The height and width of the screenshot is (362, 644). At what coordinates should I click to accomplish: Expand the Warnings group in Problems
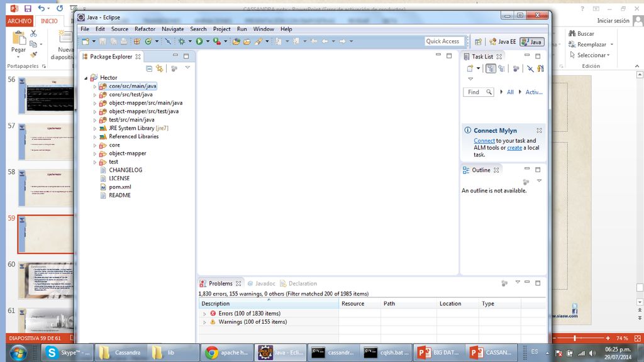coord(204,322)
